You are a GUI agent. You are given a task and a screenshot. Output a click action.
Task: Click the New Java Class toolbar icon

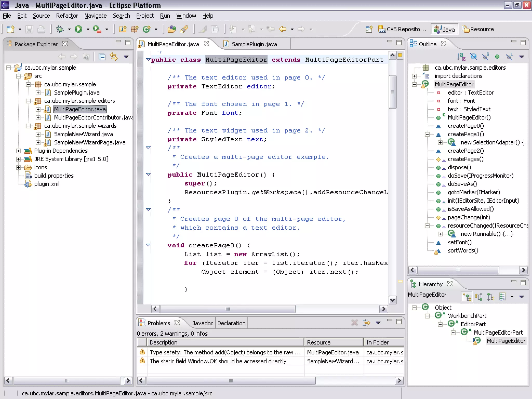(147, 29)
